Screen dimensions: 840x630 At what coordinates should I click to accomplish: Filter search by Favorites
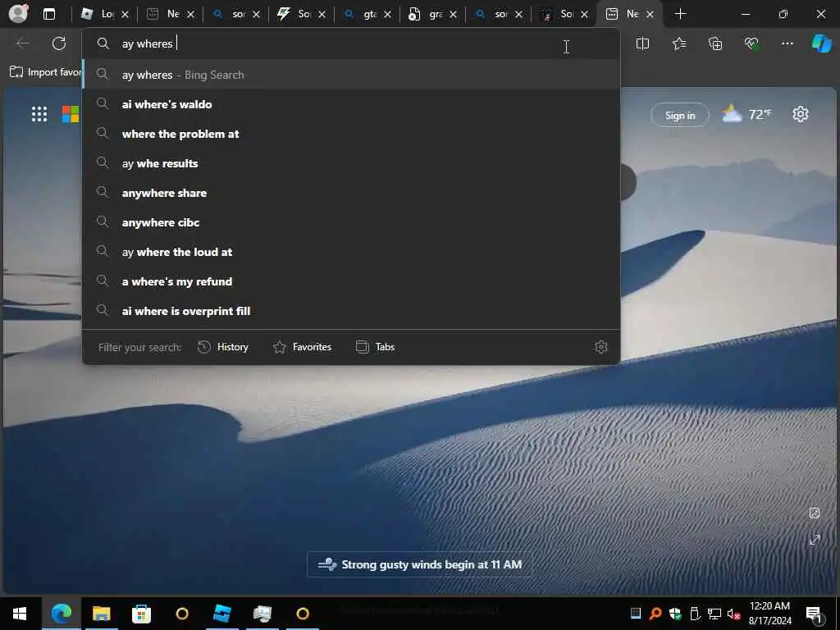coord(302,347)
